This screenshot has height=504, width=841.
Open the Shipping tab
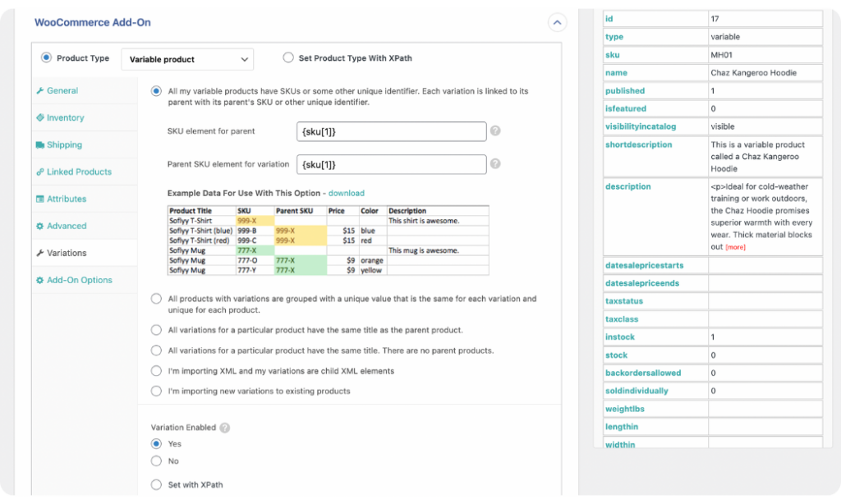coord(85,144)
